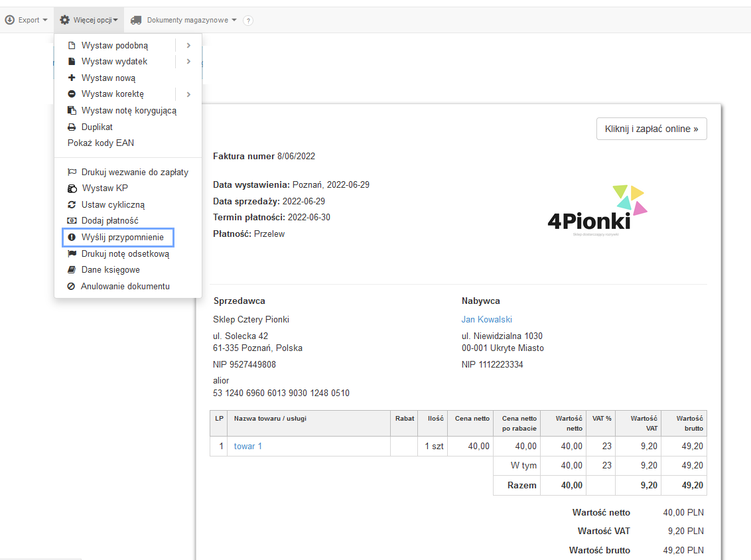751x560 pixels.
Task: Expand the Wystaw wydatek submenu arrow
Action: tap(188, 61)
